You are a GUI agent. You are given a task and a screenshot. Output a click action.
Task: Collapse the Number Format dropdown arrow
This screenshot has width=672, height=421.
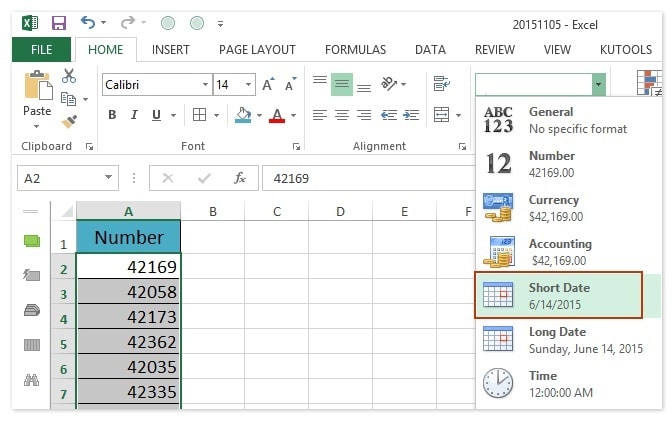coord(599,84)
